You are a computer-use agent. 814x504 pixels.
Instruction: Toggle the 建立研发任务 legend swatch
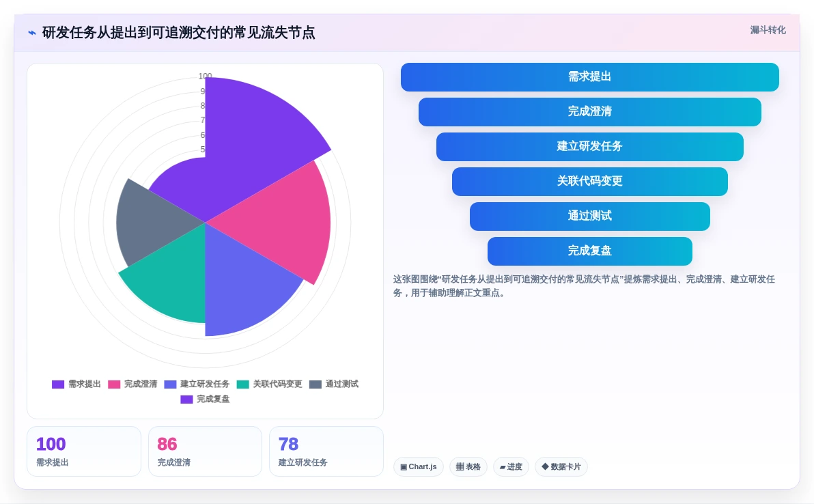(170, 384)
